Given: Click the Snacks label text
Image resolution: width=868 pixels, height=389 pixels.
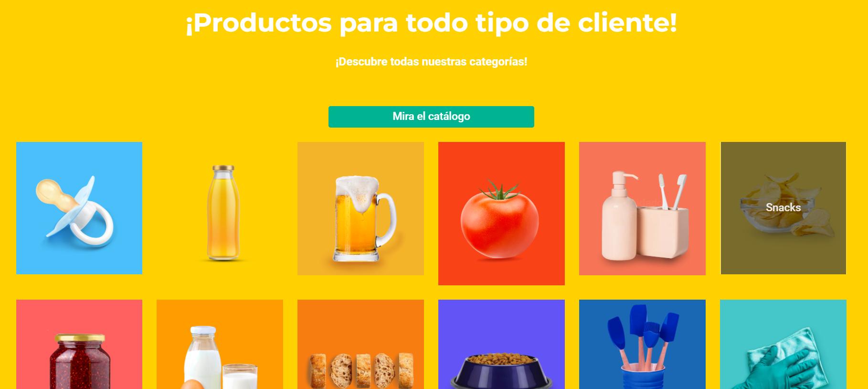Looking at the screenshot, I should [x=783, y=207].
